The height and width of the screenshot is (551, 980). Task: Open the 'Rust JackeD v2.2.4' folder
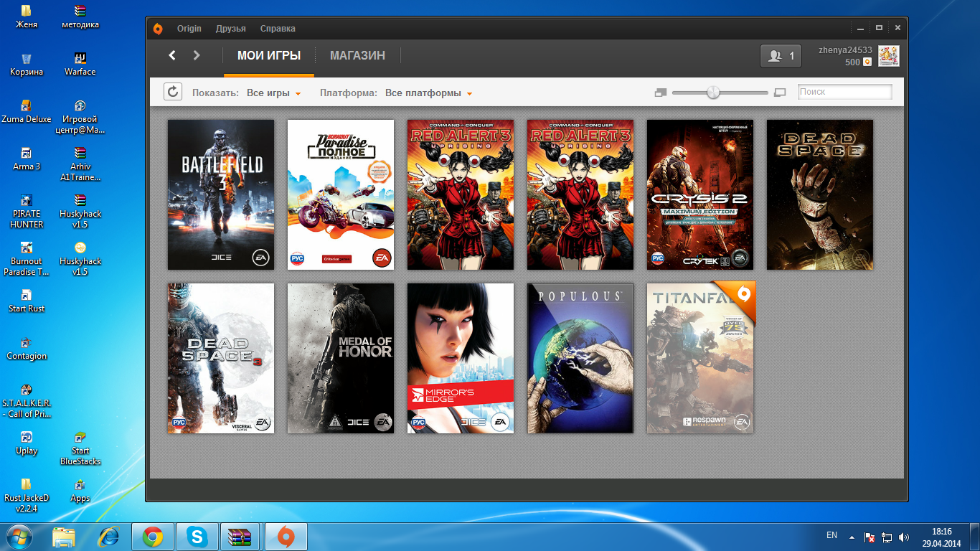(27, 495)
